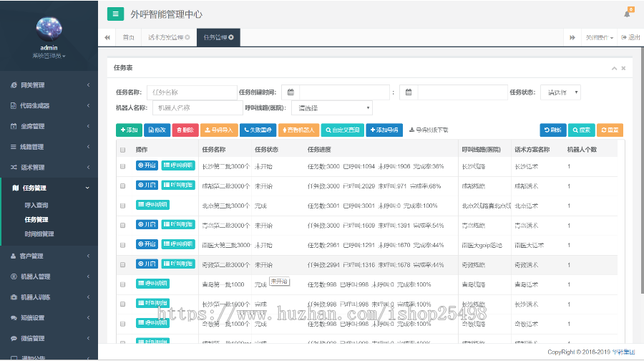Check the row for 青岛第二批3000个
Screen dimensions: 644x361
pyautogui.click(x=122, y=226)
